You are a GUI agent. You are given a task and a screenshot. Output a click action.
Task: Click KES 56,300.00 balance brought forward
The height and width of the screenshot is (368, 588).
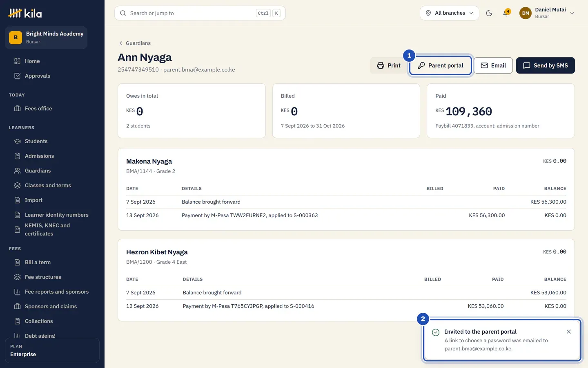point(548,202)
